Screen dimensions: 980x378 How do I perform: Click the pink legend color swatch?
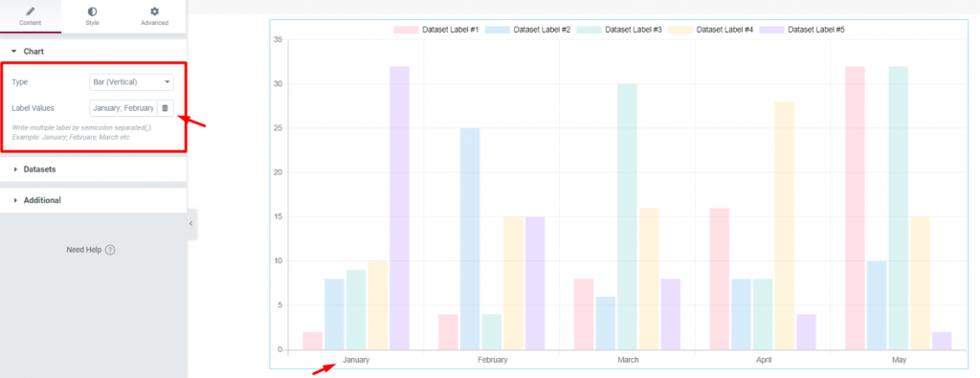pyautogui.click(x=406, y=30)
